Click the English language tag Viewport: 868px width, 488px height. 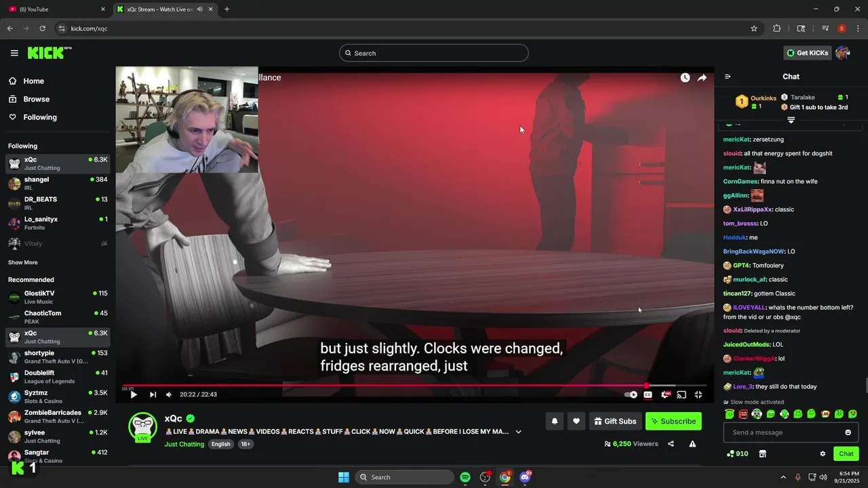pyautogui.click(x=220, y=444)
